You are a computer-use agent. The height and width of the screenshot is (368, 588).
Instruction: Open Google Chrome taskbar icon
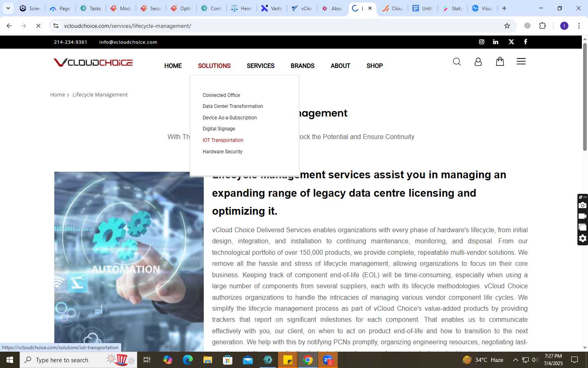click(308, 360)
